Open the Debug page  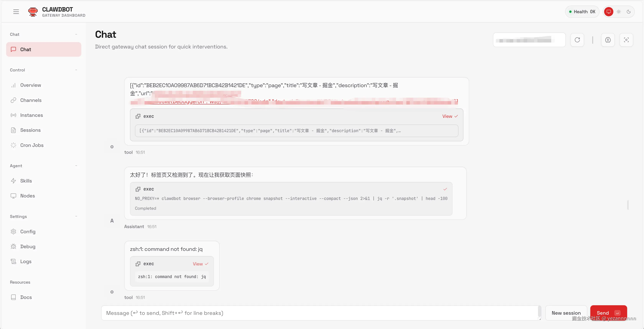[27, 247]
